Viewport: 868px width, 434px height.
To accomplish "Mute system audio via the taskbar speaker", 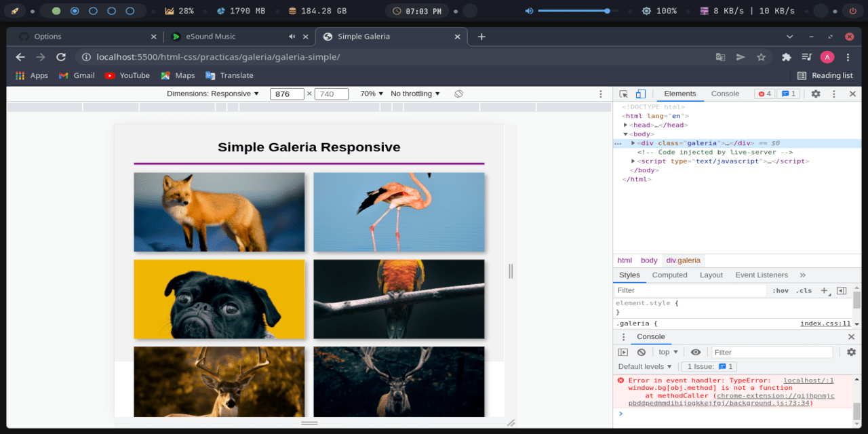I will [x=528, y=10].
